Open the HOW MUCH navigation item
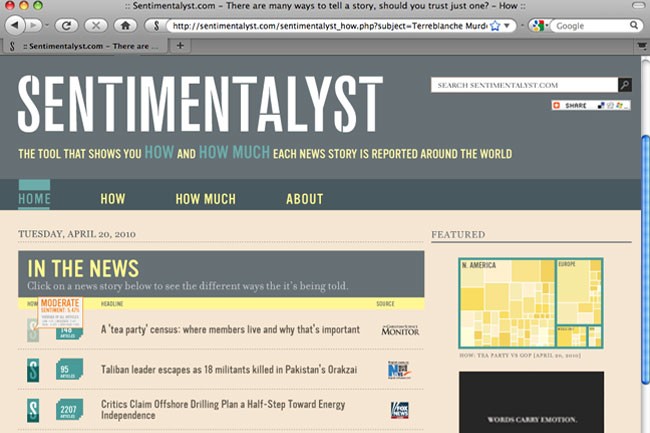650x433 pixels. 206,199
